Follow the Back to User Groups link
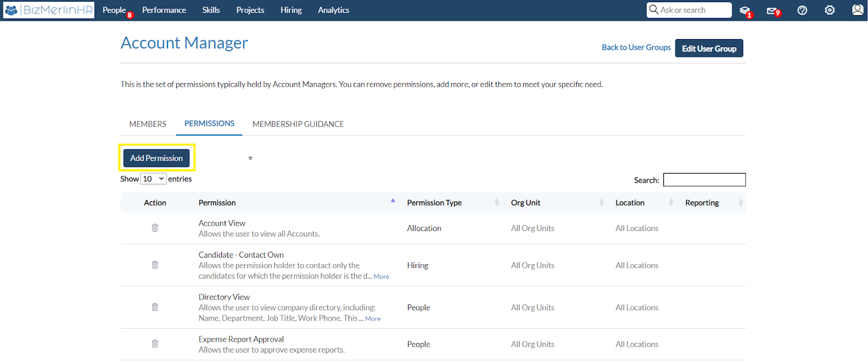The width and height of the screenshot is (868, 364). [636, 47]
